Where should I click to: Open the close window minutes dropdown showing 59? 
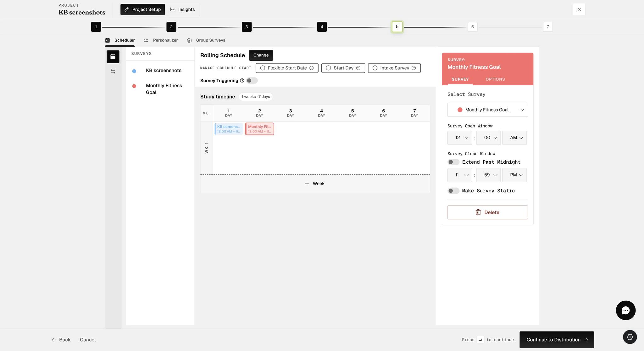point(488,175)
